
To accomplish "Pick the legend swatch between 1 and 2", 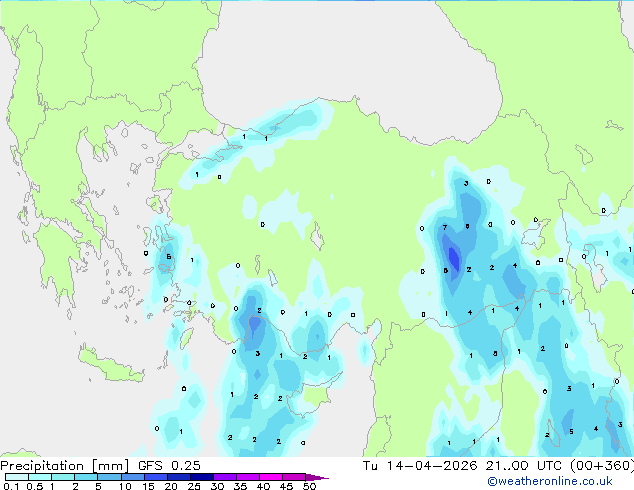I will [63, 477].
